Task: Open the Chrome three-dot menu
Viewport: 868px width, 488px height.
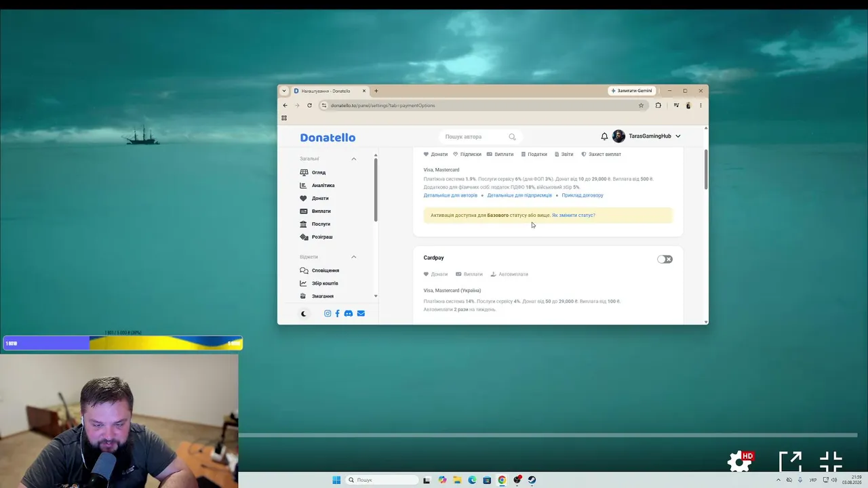Action: (701, 105)
